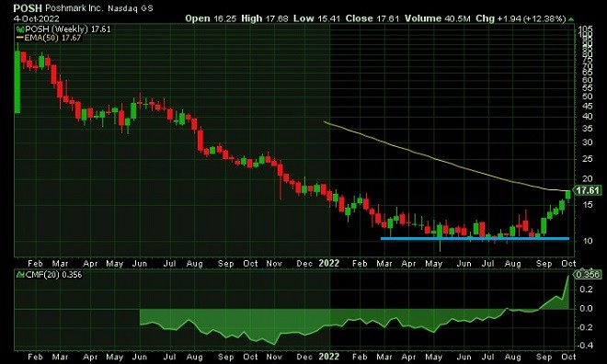Click the area-chart icon beside CMF(20)
The image size is (607, 364).
click(x=20, y=275)
